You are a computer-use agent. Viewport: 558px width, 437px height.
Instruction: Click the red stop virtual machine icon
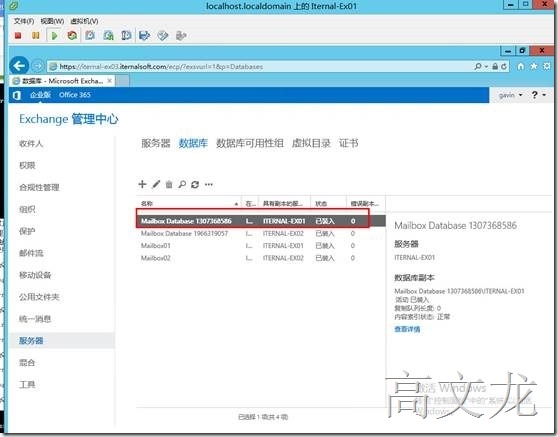tap(18, 35)
